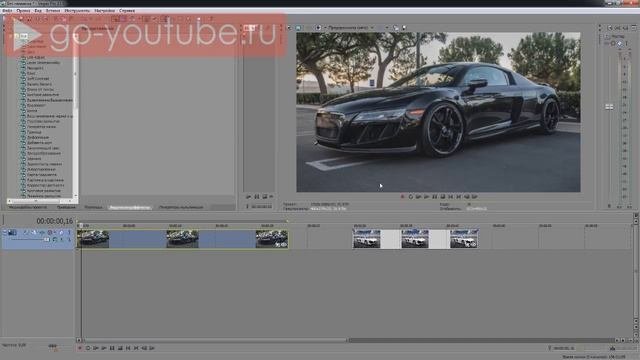Select second black car clip on timeline

tap(182, 239)
